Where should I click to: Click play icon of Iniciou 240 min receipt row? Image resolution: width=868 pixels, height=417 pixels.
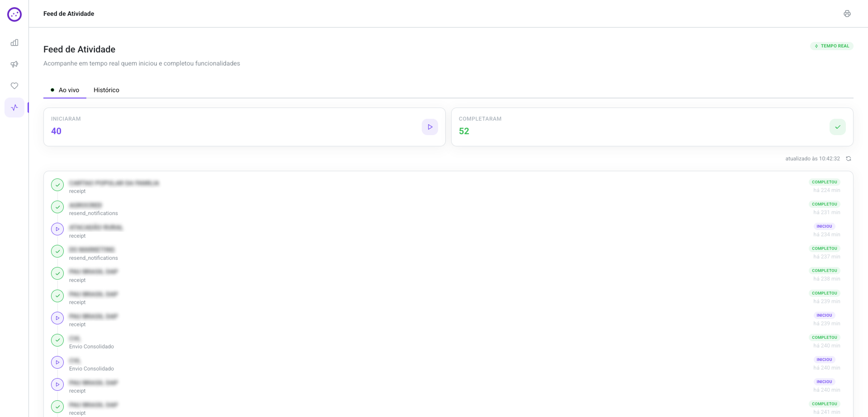[57, 384]
